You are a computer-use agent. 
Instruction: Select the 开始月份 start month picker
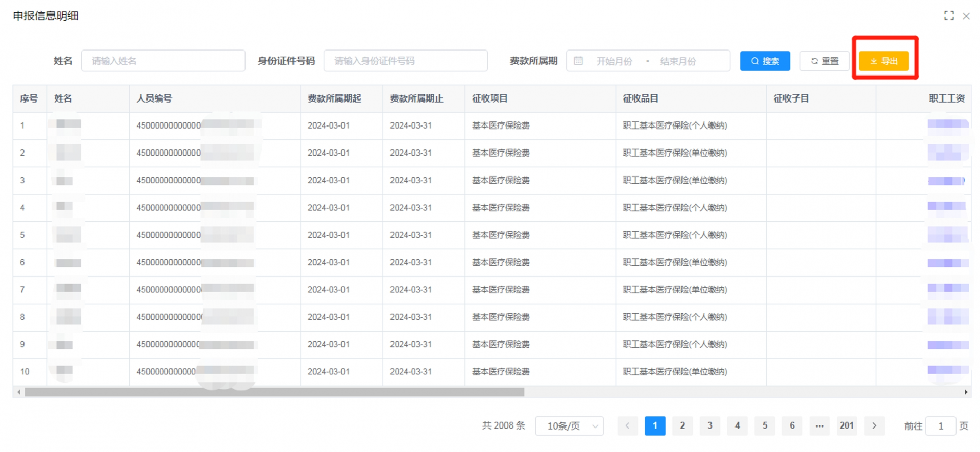click(x=614, y=61)
